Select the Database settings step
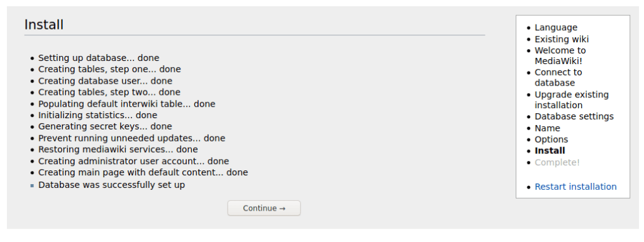This screenshot has width=644, height=242. tap(574, 116)
